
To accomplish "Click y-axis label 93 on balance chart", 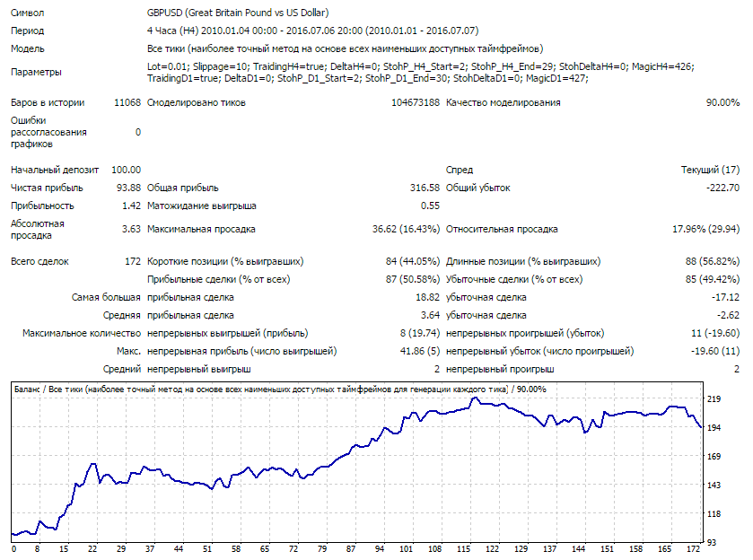I will [x=712, y=543].
